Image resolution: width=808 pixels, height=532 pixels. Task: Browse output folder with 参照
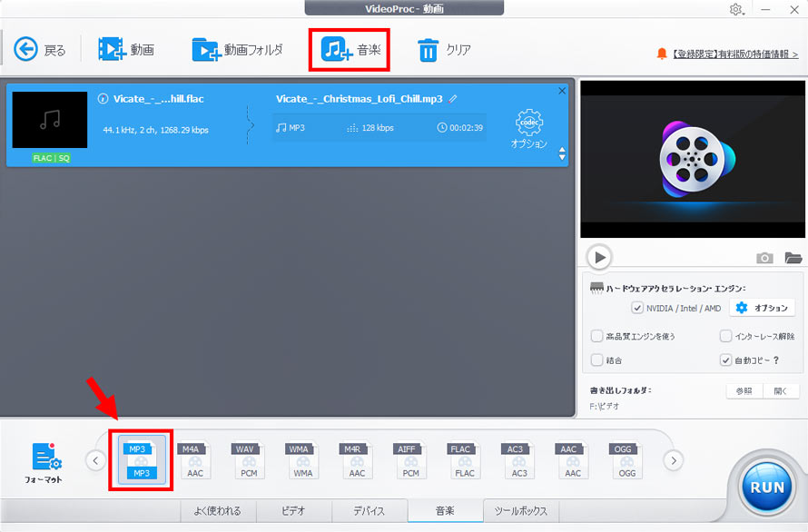point(744,390)
